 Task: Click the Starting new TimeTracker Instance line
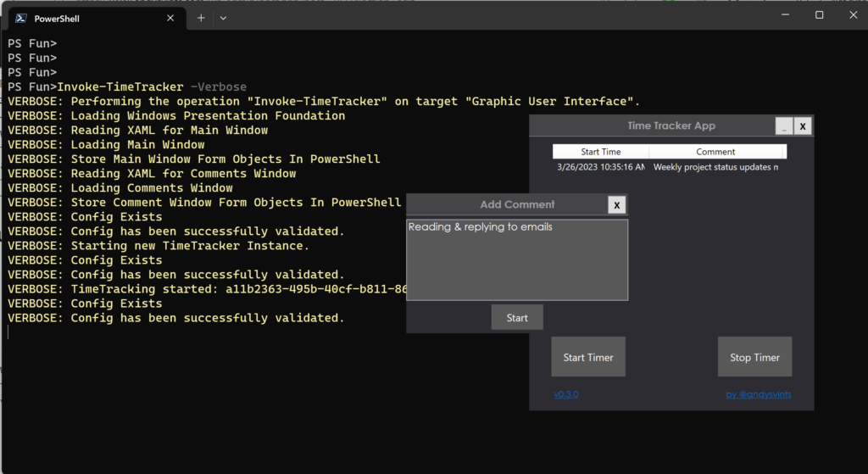point(159,246)
